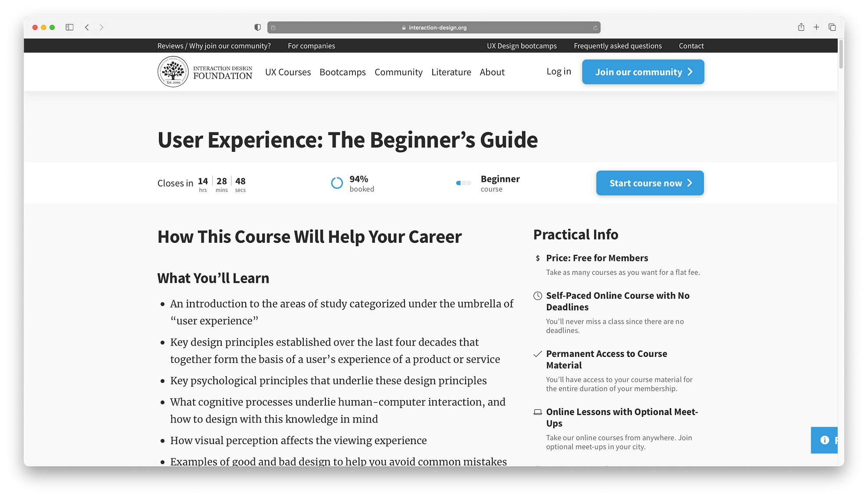Click the Log in link

(x=558, y=72)
